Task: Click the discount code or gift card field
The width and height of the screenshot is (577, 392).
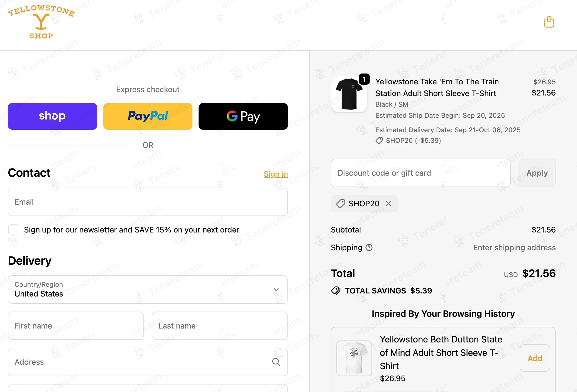Action: [420, 173]
